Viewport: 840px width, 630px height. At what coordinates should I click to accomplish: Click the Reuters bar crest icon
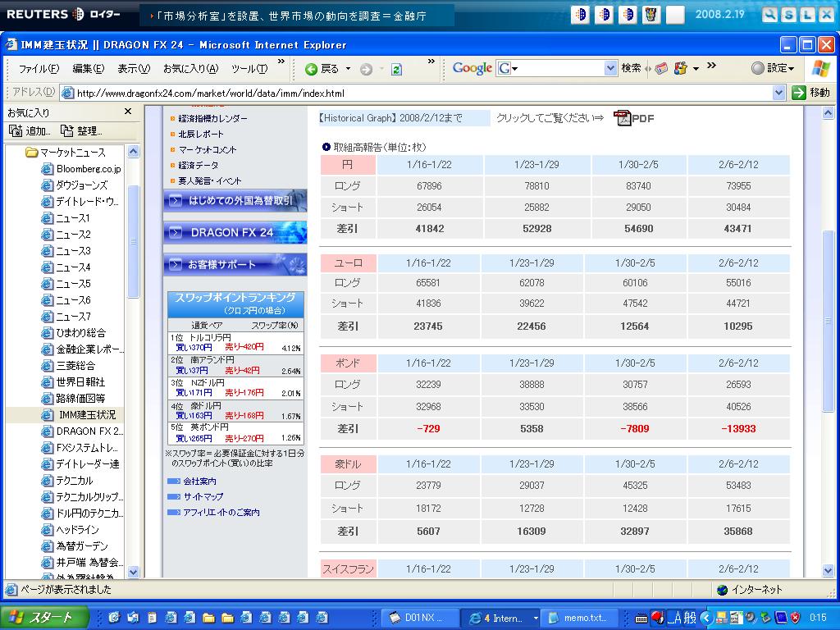pyautogui.click(x=651, y=15)
